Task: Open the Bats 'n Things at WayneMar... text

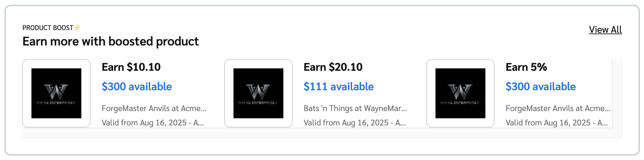Action: coord(355,108)
